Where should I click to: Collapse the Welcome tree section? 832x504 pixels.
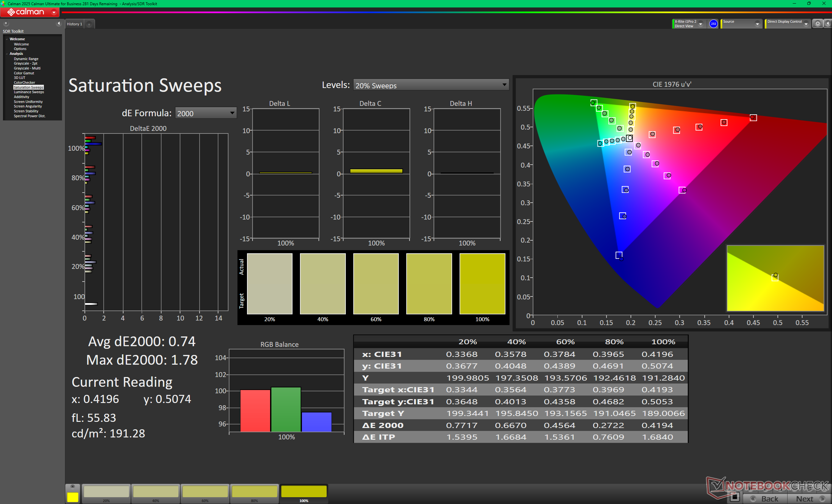pyautogui.click(x=6, y=39)
